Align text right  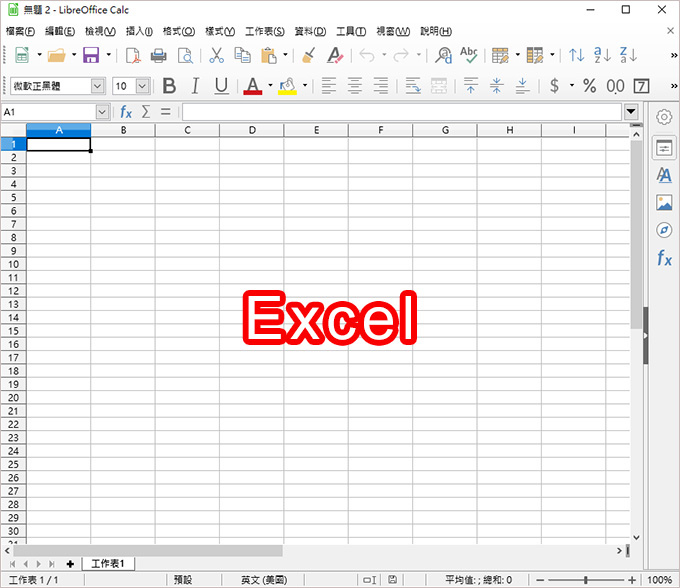(381, 86)
